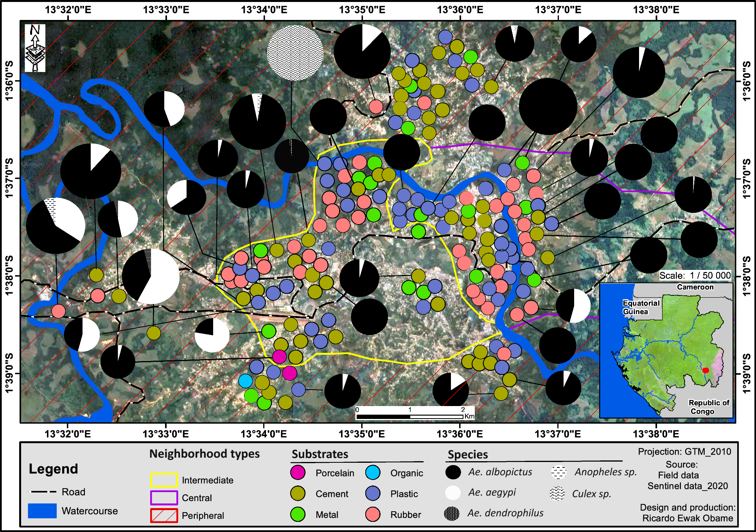
Task: Click the Organic cyan legend circle
Action: tap(373, 473)
